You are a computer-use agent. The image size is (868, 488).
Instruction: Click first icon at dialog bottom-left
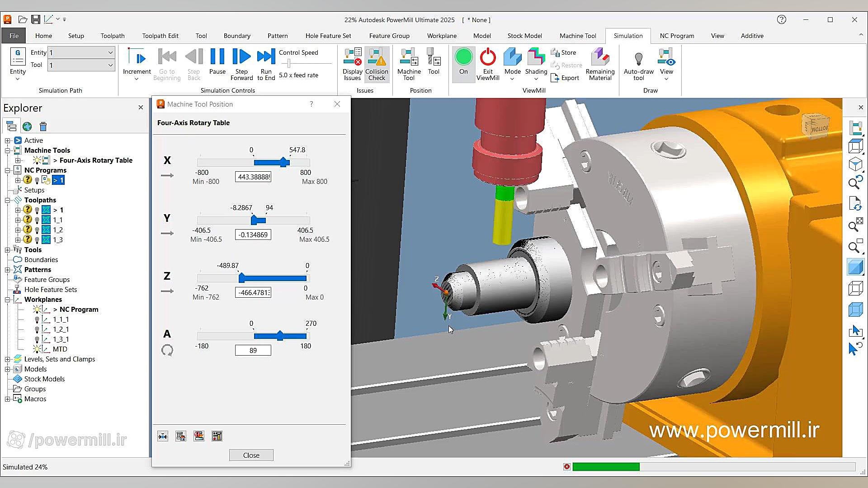[163, 436]
